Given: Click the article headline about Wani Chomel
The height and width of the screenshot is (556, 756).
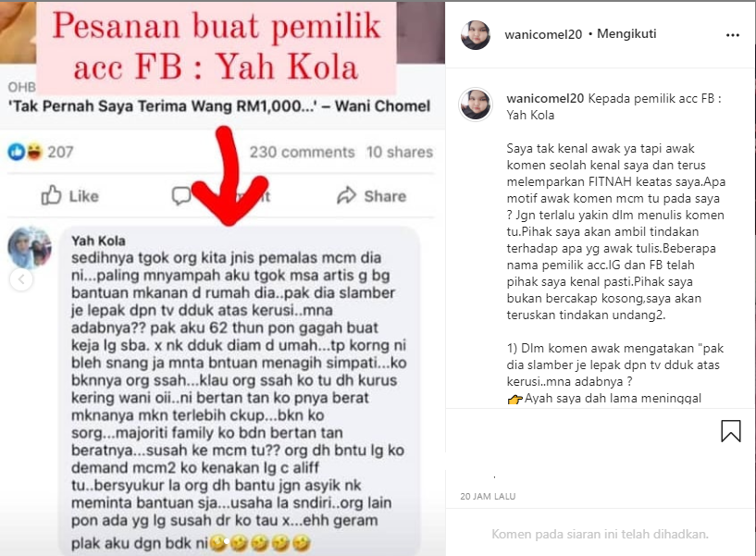Looking at the screenshot, I should 219,106.
